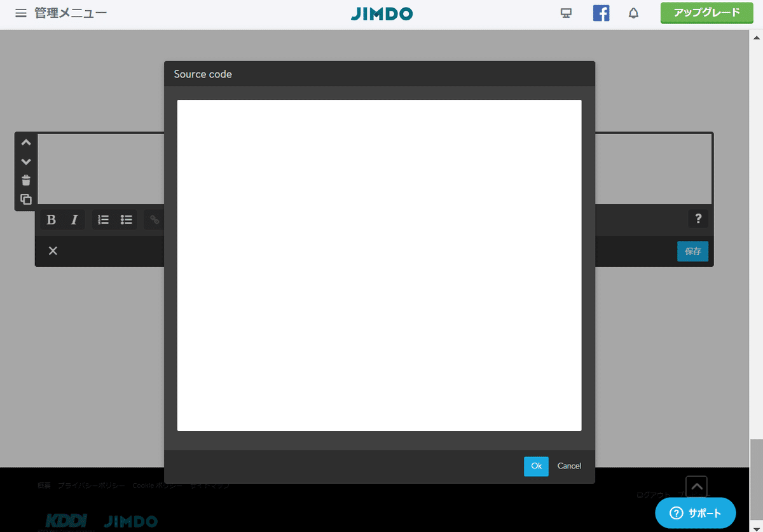Click the desktop preview monitor icon
Screen dimensions: 763x532
point(566,12)
